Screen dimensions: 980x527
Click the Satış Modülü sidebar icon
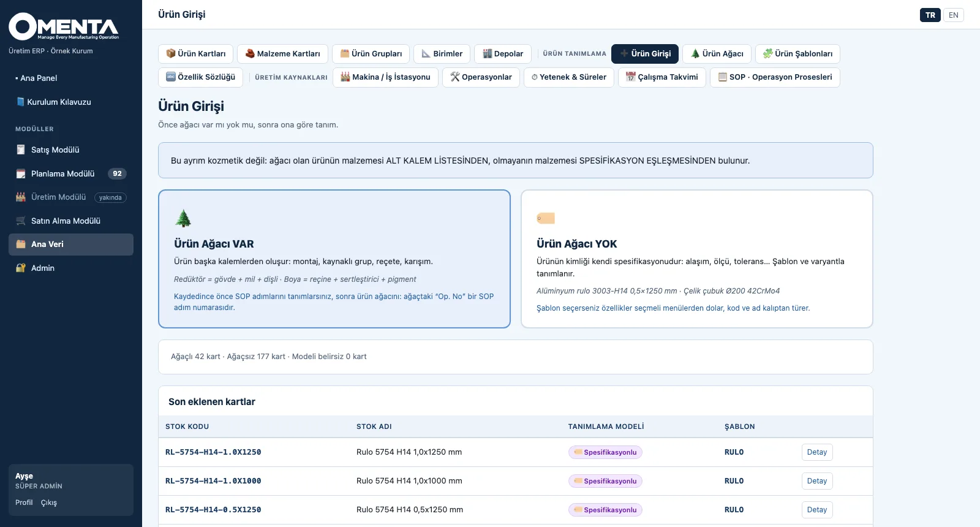tap(21, 150)
